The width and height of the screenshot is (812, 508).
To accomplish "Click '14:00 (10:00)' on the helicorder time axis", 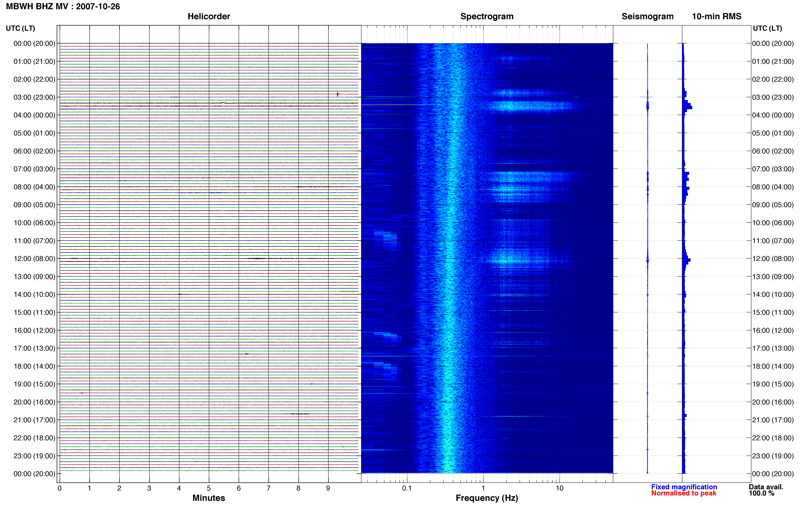I will click(x=34, y=295).
